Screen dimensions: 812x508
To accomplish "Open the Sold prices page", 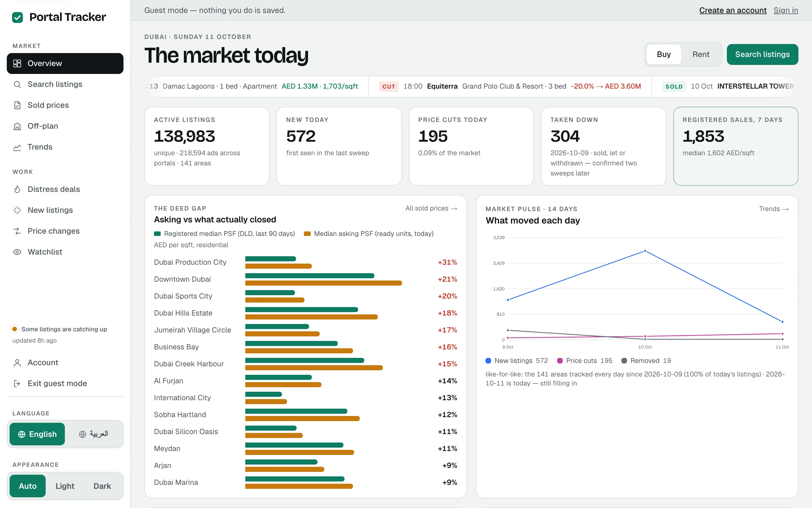I will point(65,105).
